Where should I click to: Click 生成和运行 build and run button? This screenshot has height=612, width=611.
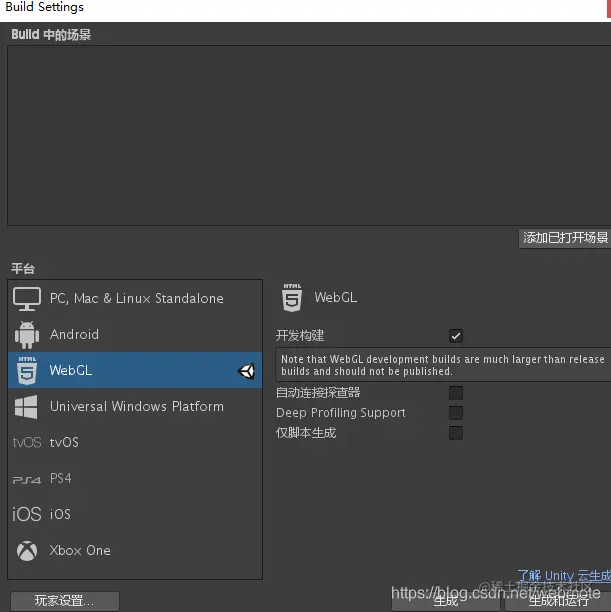[x=558, y=601]
